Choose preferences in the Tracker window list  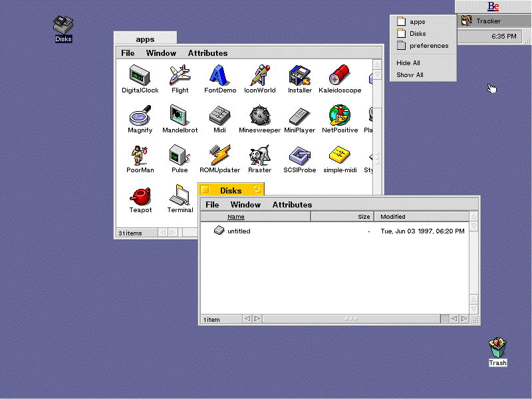coord(423,45)
